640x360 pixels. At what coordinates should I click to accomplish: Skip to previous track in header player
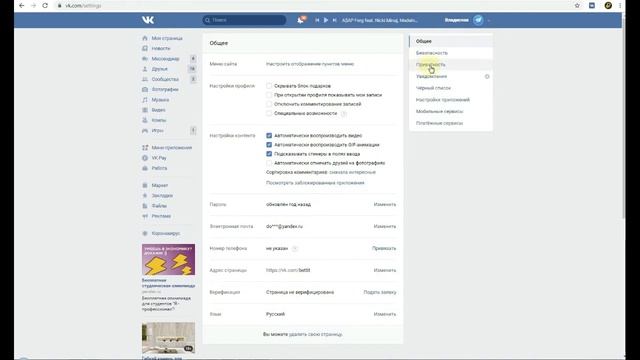click(317, 20)
